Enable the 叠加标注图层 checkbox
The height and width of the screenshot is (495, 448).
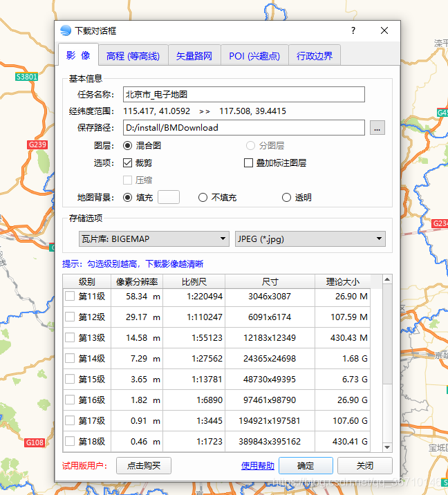(x=248, y=163)
